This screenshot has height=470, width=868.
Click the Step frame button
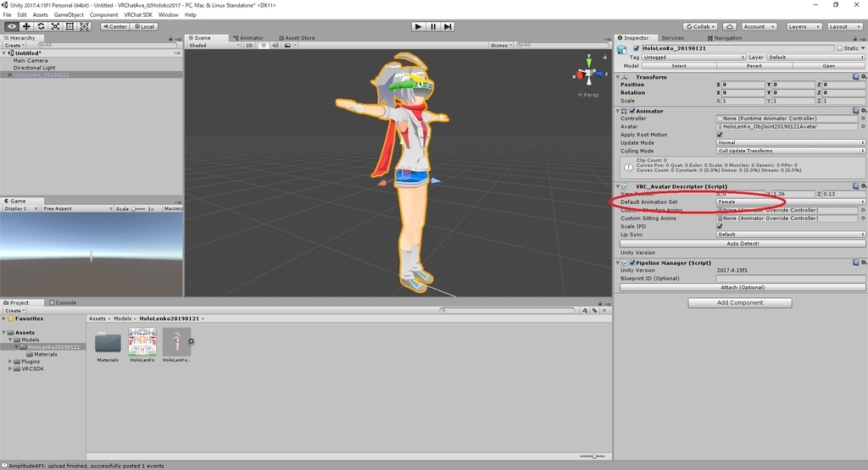pos(448,26)
